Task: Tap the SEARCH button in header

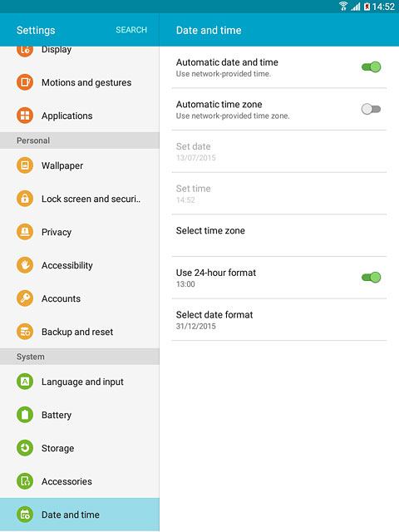Action: point(131,30)
